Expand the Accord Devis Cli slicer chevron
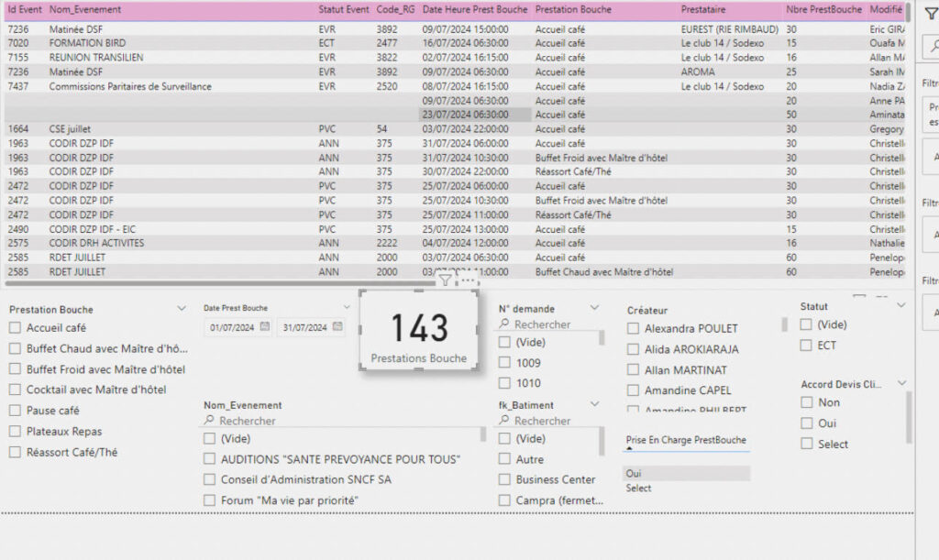This screenshot has width=939, height=560. click(x=902, y=383)
